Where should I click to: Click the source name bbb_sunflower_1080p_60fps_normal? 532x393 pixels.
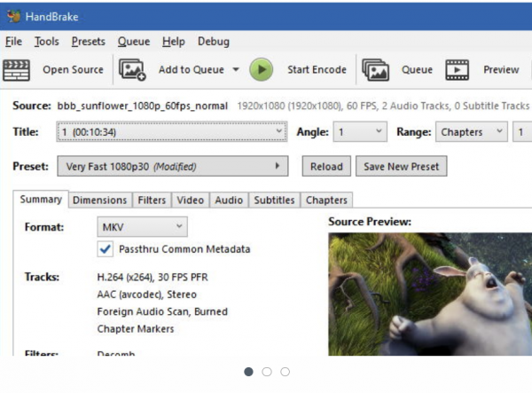pyautogui.click(x=142, y=106)
